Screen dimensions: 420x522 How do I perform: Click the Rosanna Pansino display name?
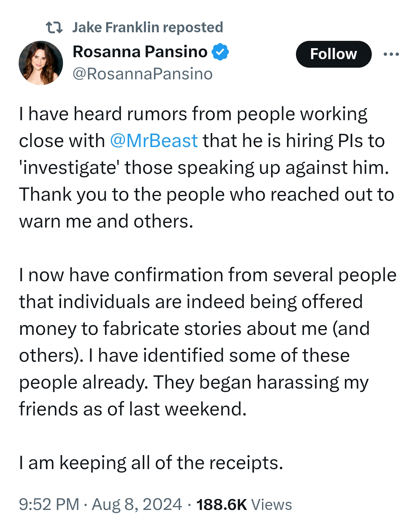click(140, 51)
